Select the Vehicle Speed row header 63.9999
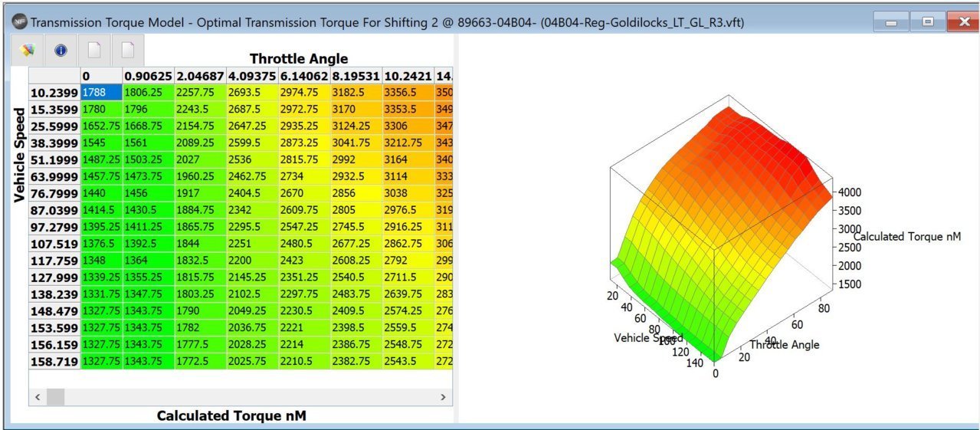The width and height of the screenshot is (980, 430). point(54,176)
